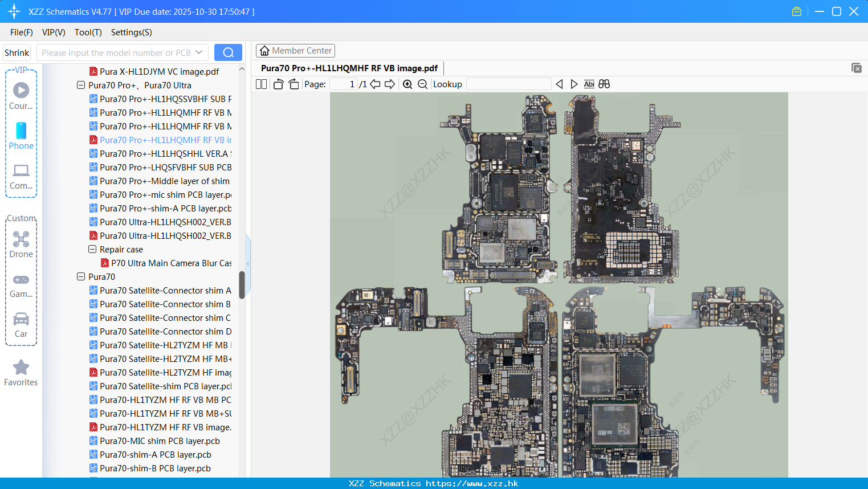The width and height of the screenshot is (868, 489).
Task: Collapse the Pura70 tree node
Action: [81, 277]
